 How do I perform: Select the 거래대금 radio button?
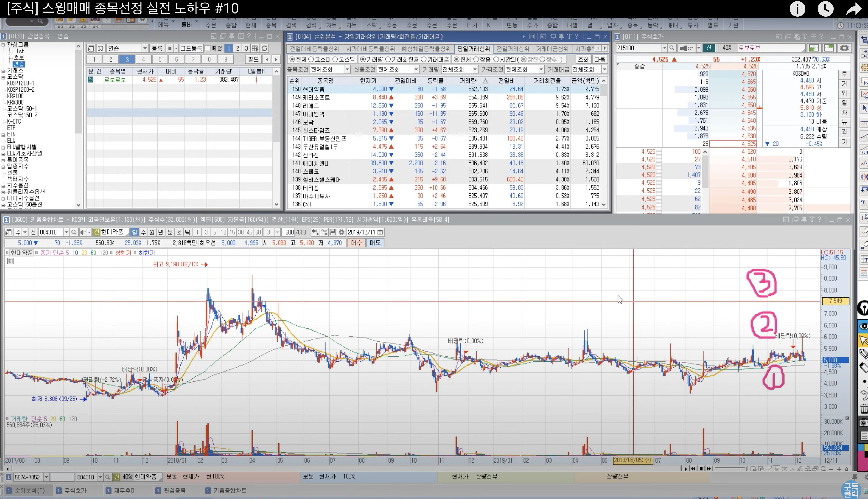pyautogui.click(x=424, y=59)
